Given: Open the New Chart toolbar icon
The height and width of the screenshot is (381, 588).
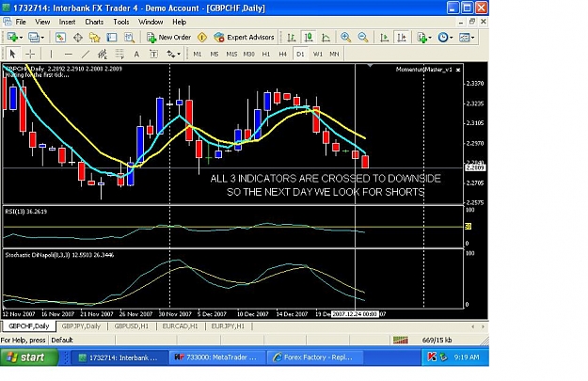Looking at the screenshot, I should pos(12,37).
